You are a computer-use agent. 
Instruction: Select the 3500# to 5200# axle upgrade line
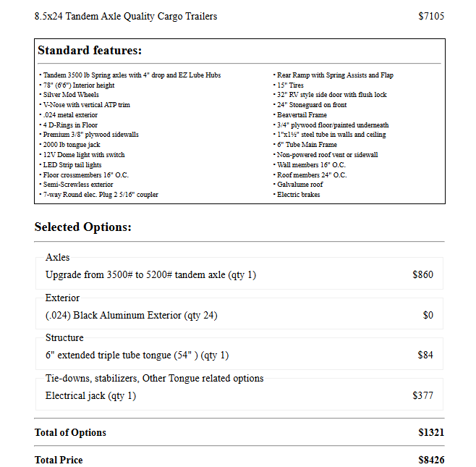[150, 275]
